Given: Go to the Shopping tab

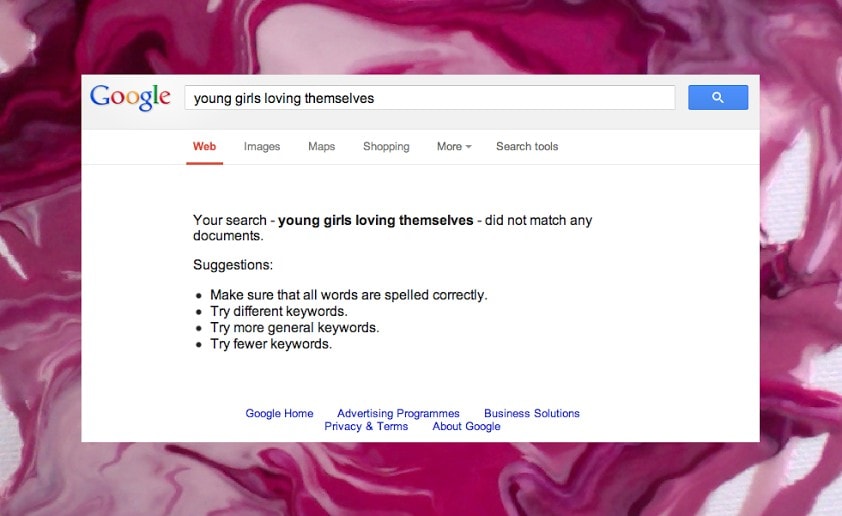Looking at the screenshot, I should pos(386,146).
